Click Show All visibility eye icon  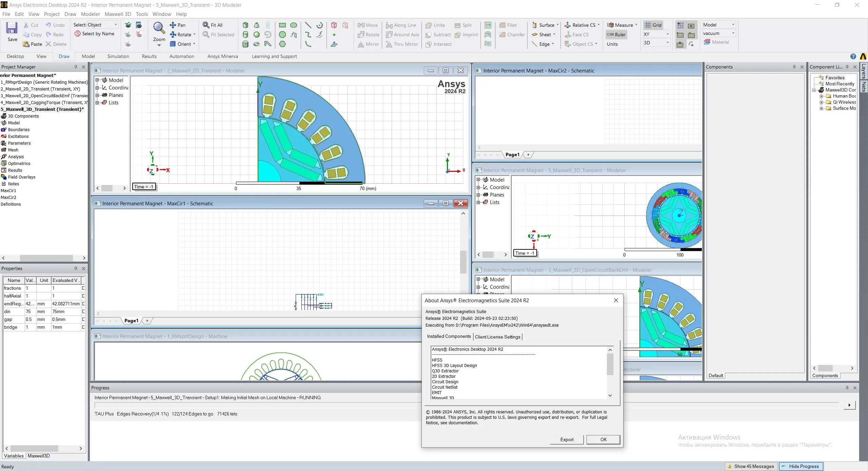pos(128,25)
